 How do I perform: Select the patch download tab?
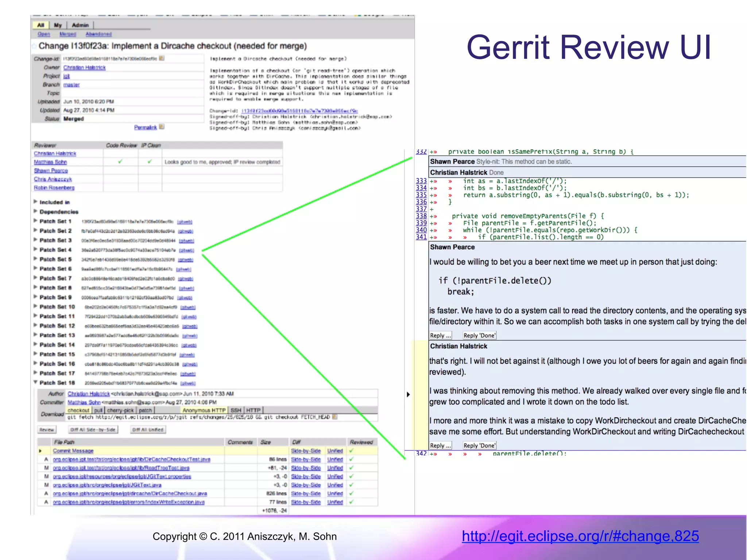[x=145, y=410]
